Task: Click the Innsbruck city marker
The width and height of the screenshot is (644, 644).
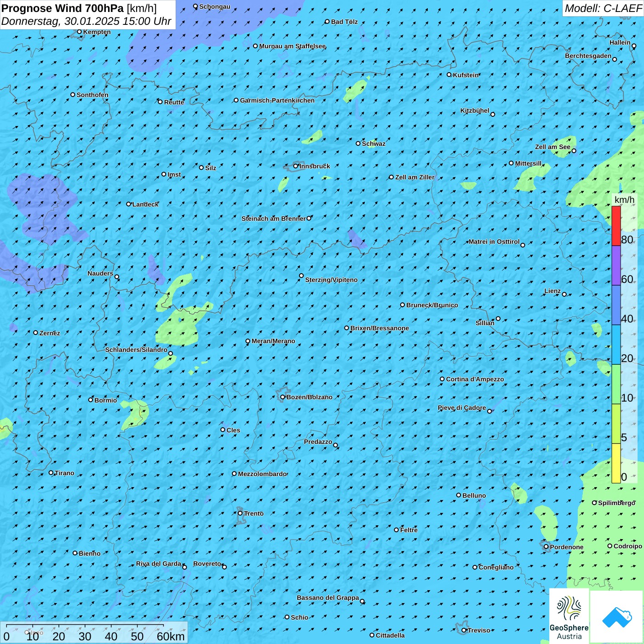Action: tap(296, 166)
